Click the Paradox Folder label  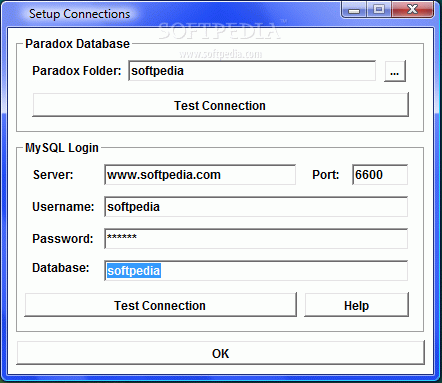coord(77,71)
